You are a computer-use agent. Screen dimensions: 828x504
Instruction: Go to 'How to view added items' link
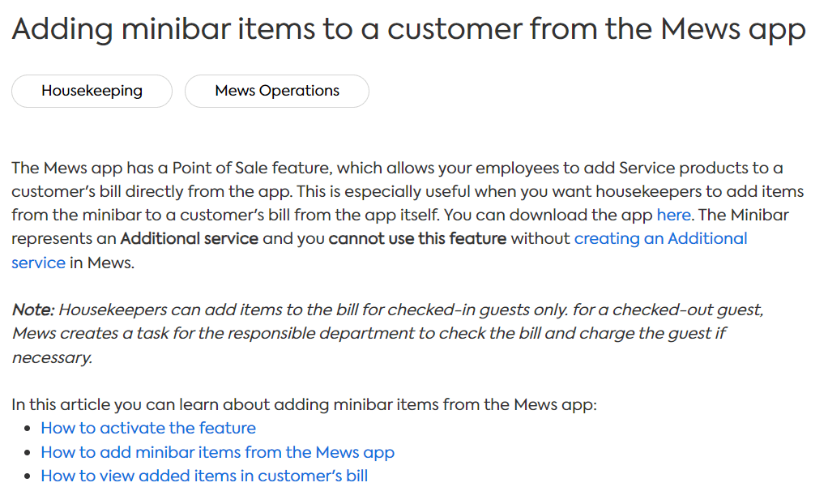(204, 476)
